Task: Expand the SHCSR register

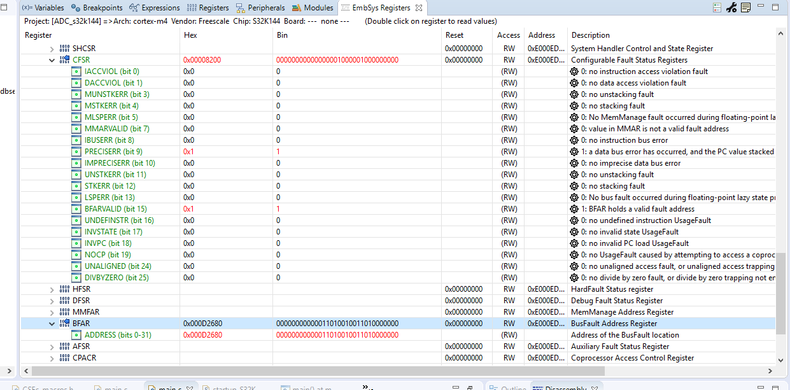Action: click(51, 49)
